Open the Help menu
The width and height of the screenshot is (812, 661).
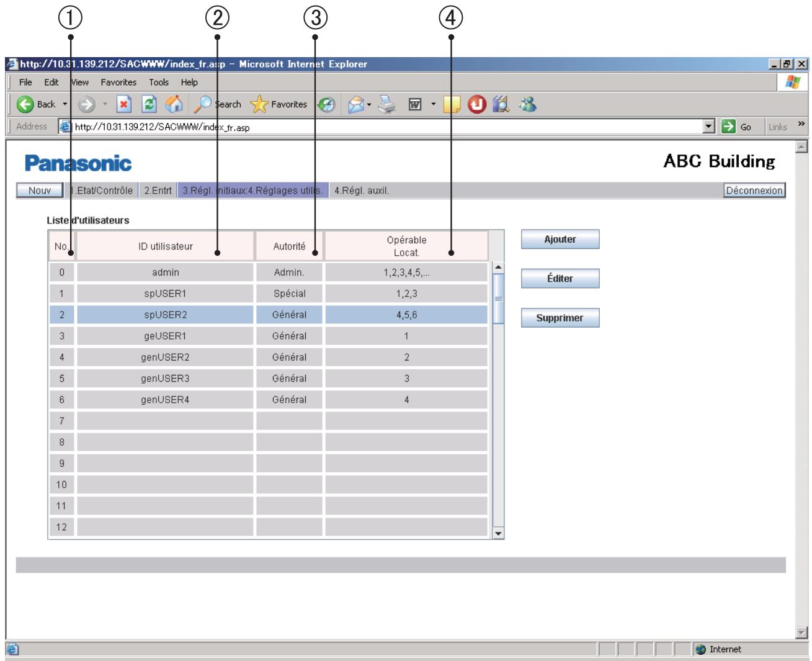(189, 82)
